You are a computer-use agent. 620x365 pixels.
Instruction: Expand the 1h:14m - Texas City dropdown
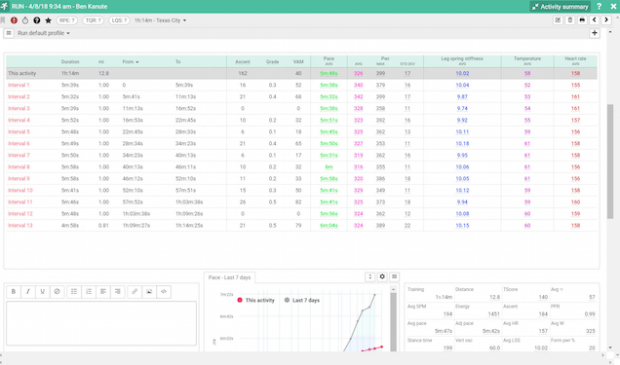(x=160, y=20)
